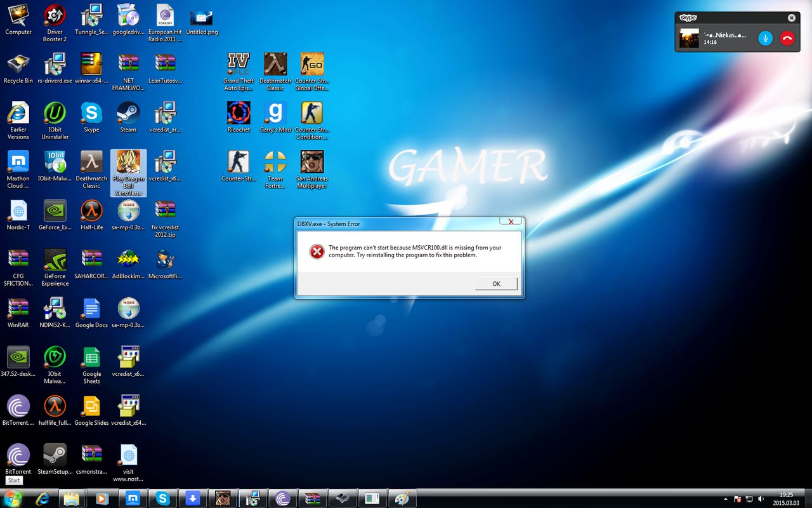Close the DBXV.exe System Error dialog
The height and width of the screenshot is (508, 812).
[511, 221]
